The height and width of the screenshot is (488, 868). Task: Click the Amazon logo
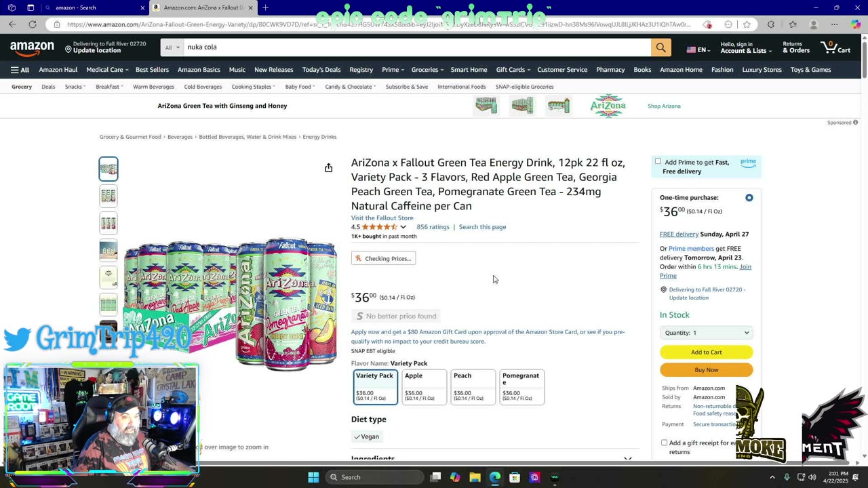(x=32, y=48)
